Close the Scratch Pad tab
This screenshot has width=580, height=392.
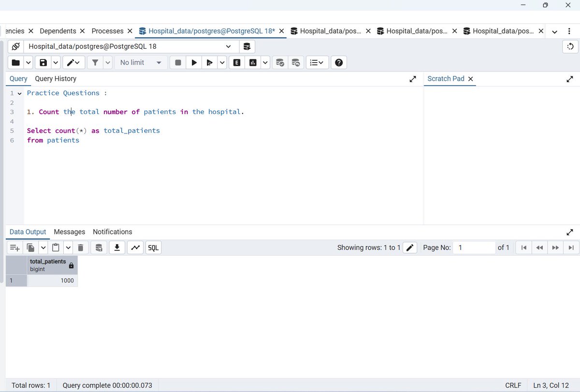471,79
